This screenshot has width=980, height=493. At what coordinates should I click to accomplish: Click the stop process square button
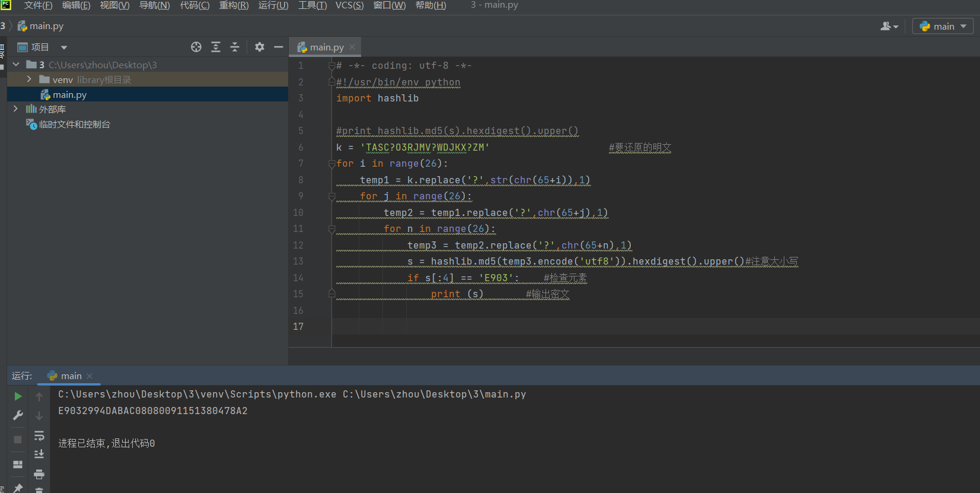click(18, 440)
